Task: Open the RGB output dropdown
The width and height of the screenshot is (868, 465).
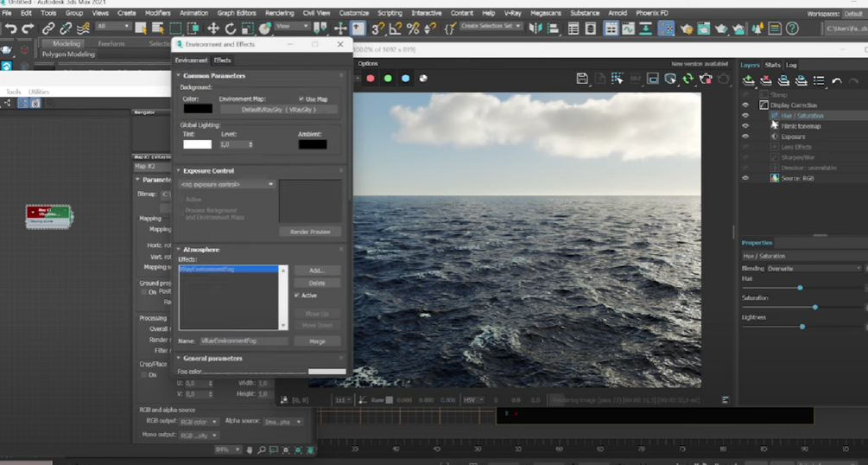Action: coord(198,422)
